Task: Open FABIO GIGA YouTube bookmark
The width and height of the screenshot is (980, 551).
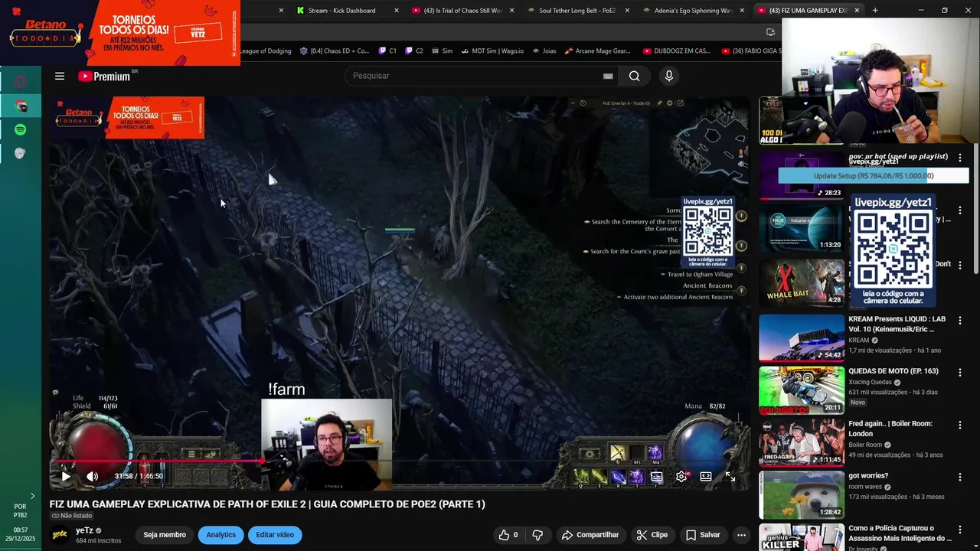Action: [x=751, y=51]
